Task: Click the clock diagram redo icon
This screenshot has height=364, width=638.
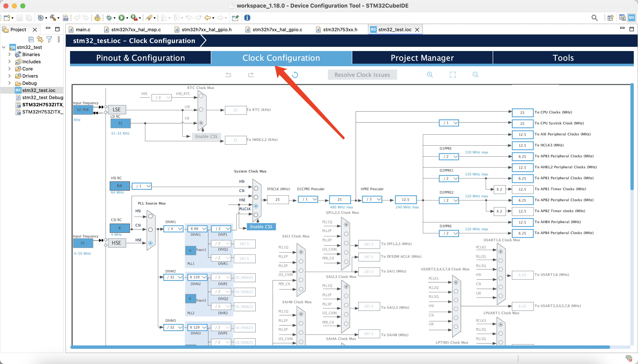Action: pyautogui.click(x=251, y=74)
